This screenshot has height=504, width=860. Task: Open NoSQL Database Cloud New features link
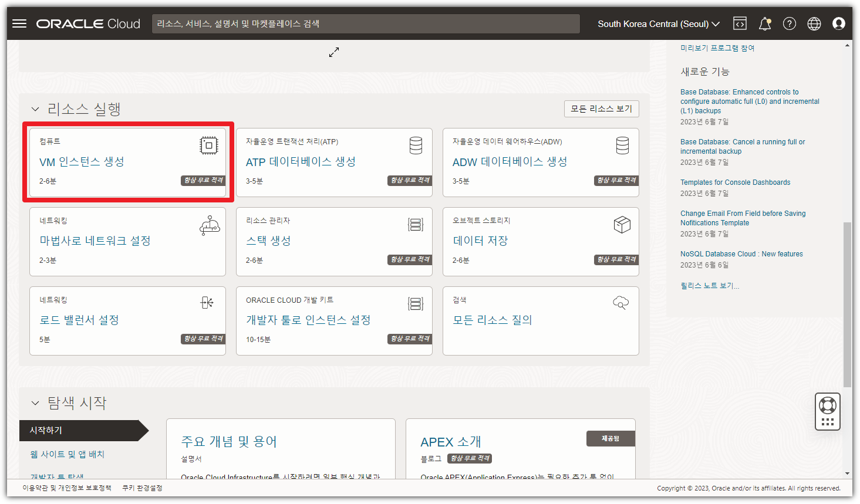click(741, 254)
